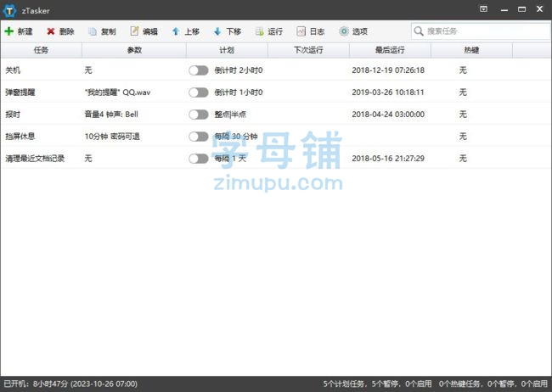Click the green plus 新建 (New) icon
This screenshot has height=392, width=552.
tap(8, 31)
